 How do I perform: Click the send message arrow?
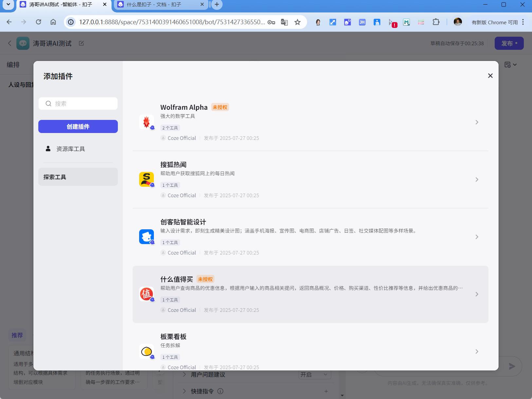coord(512,366)
